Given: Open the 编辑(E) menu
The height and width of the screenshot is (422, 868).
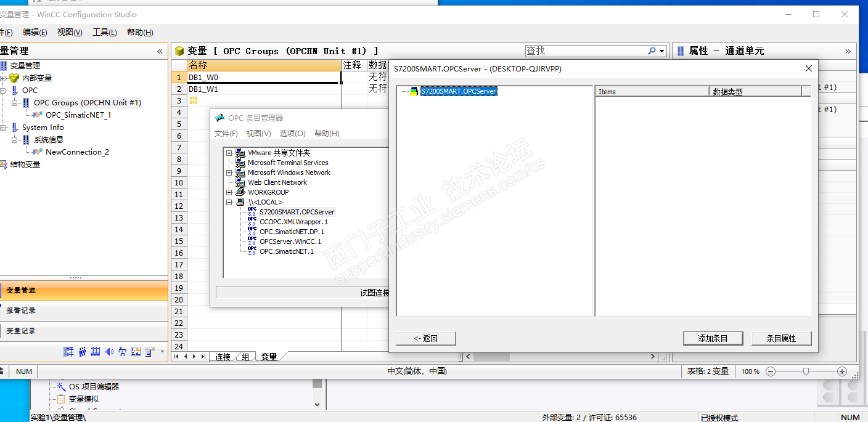Looking at the screenshot, I should tap(35, 33).
